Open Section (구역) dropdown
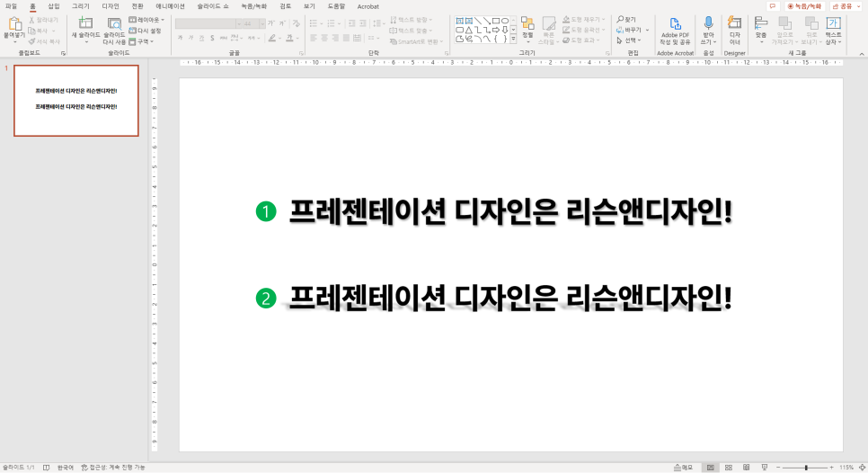The height and width of the screenshot is (473, 868). click(141, 41)
